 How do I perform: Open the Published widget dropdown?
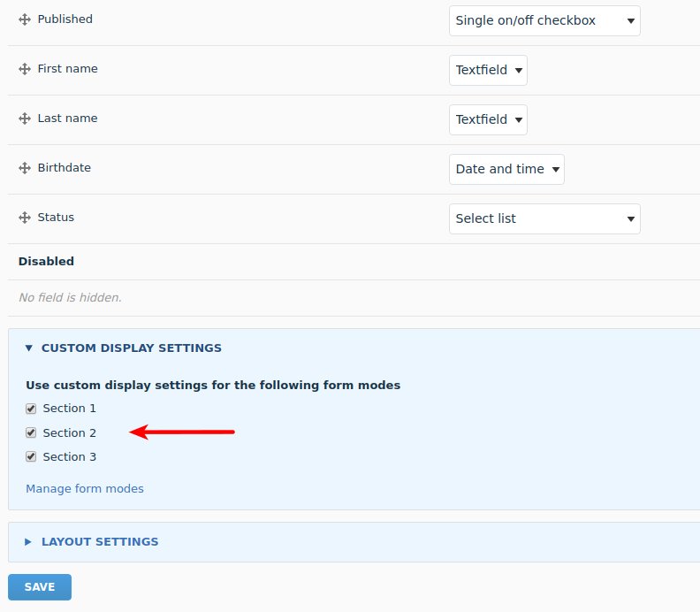coord(544,20)
